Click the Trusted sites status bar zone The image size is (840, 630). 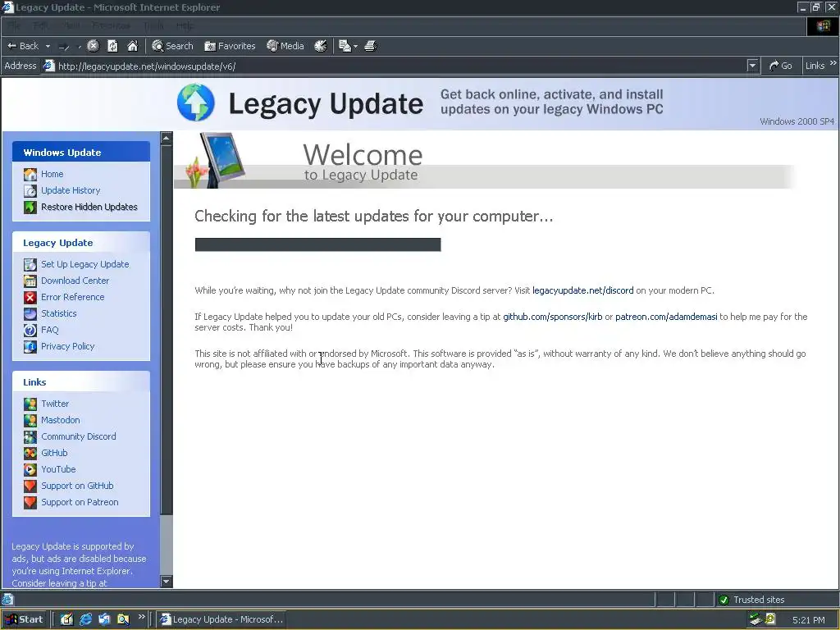point(777,600)
